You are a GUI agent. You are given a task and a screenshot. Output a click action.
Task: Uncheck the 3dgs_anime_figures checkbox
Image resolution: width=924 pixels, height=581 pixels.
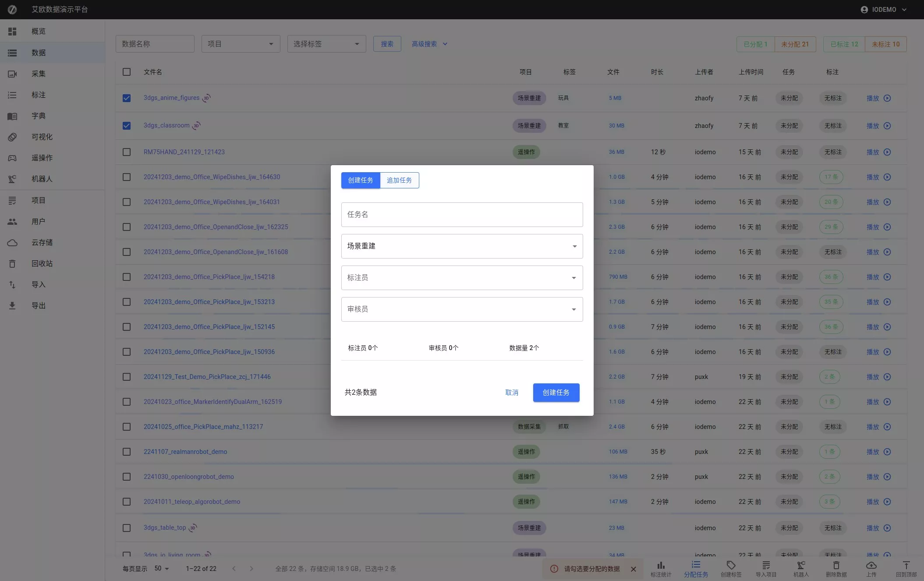[127, 98]
